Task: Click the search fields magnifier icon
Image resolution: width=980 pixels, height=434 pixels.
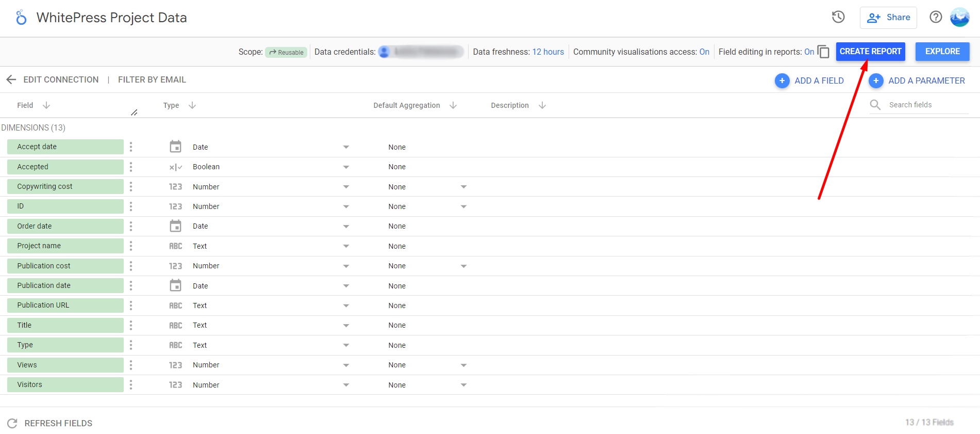Action: pyautogui.click(x=875, y=105)
